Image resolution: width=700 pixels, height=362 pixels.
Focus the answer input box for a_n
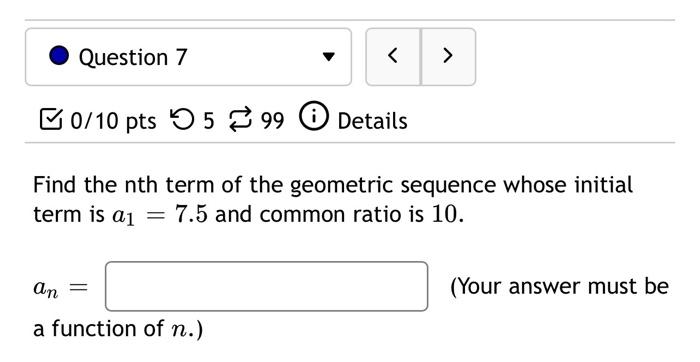coord(267,287)
